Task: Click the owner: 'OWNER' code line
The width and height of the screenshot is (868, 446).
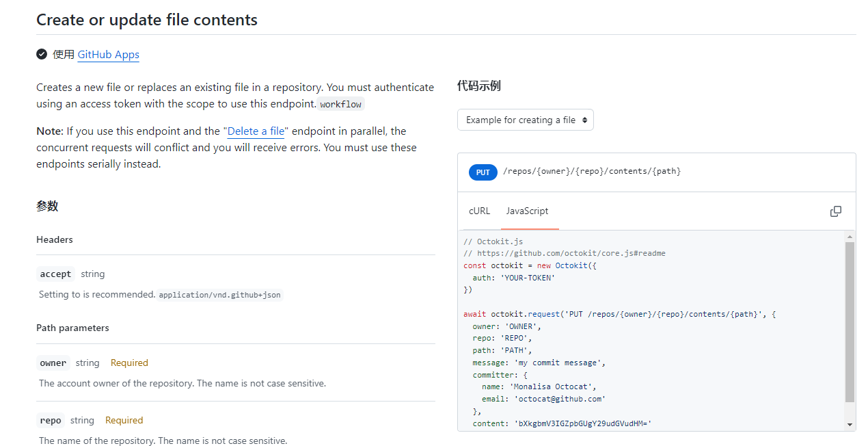Action: tap(506, 326)
